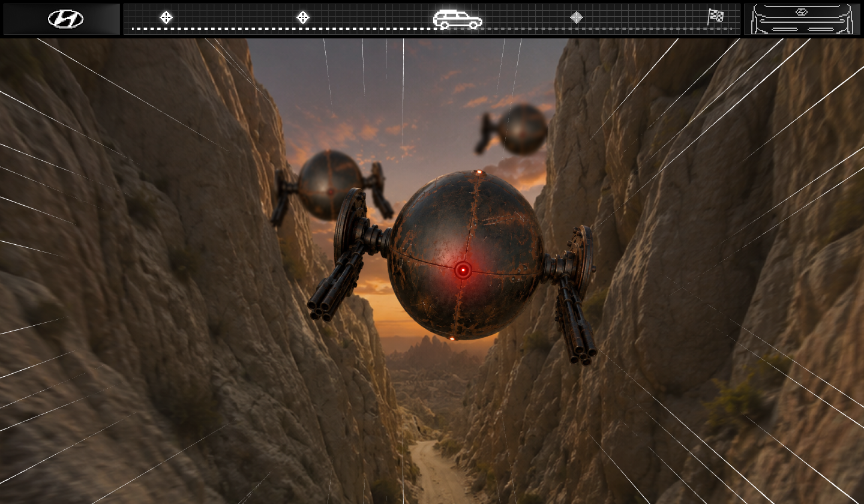Click the orange light on top of the center sphere
Screen dimensions: 864x504
[x=478, y=173]
